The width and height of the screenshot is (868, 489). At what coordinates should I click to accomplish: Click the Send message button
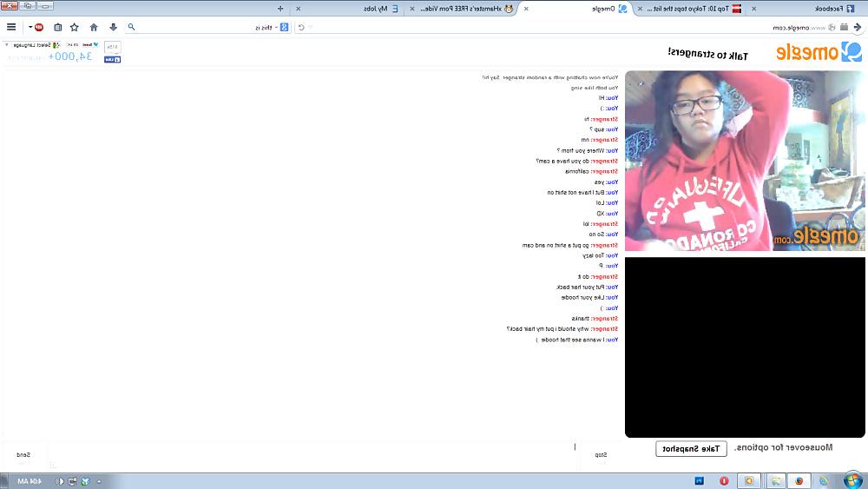(x=23, y=455)
